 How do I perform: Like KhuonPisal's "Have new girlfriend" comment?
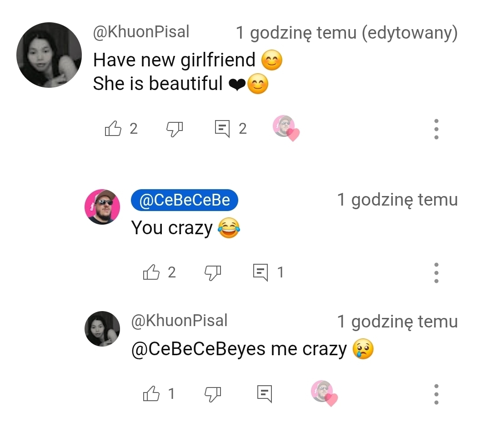click(113, 129)
